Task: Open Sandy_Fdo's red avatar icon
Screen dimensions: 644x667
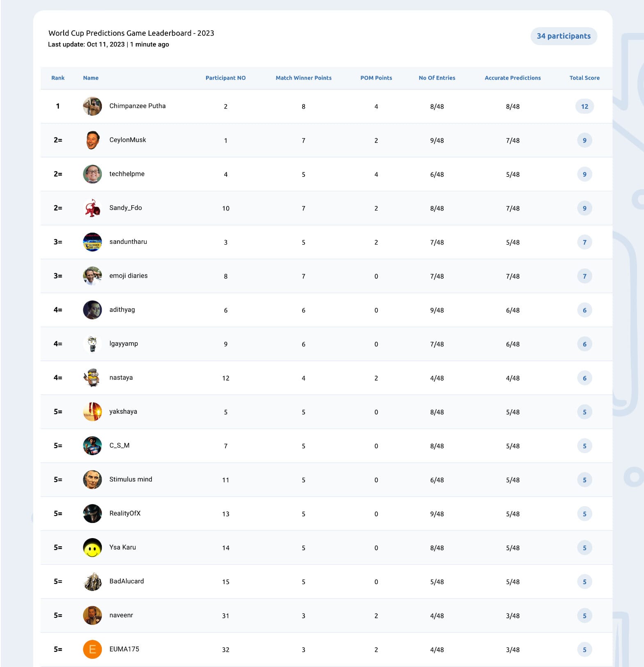Action: click(92, 208)
